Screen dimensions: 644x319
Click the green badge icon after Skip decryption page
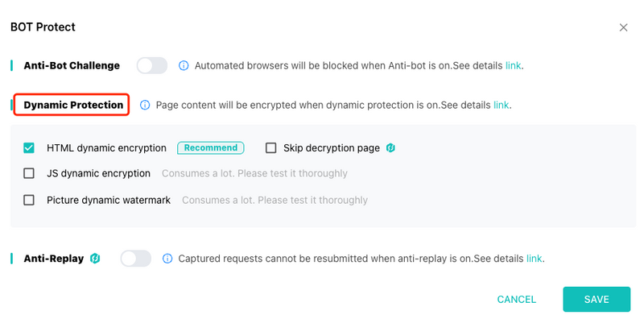click(390, 148)
